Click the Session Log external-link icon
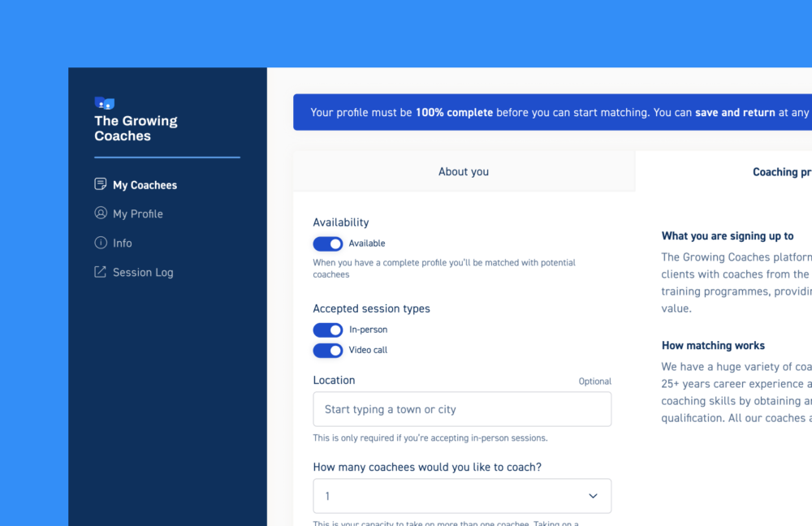The image size is (812, 526). pos(101,272)
